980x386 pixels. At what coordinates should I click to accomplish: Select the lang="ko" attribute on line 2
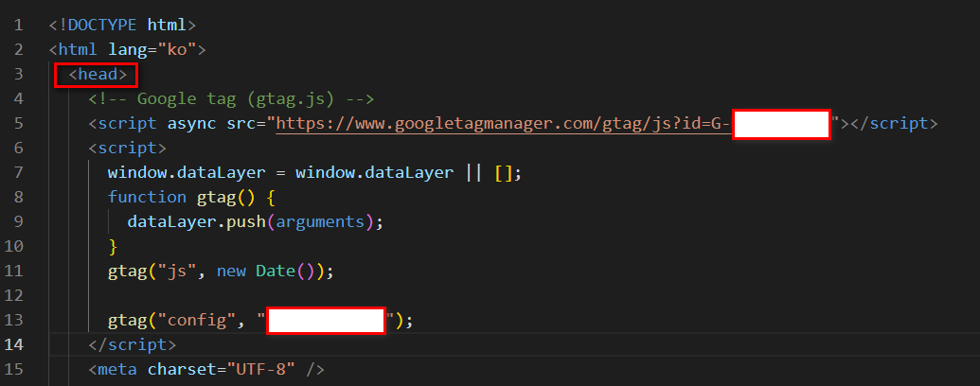tap(152, 50)
